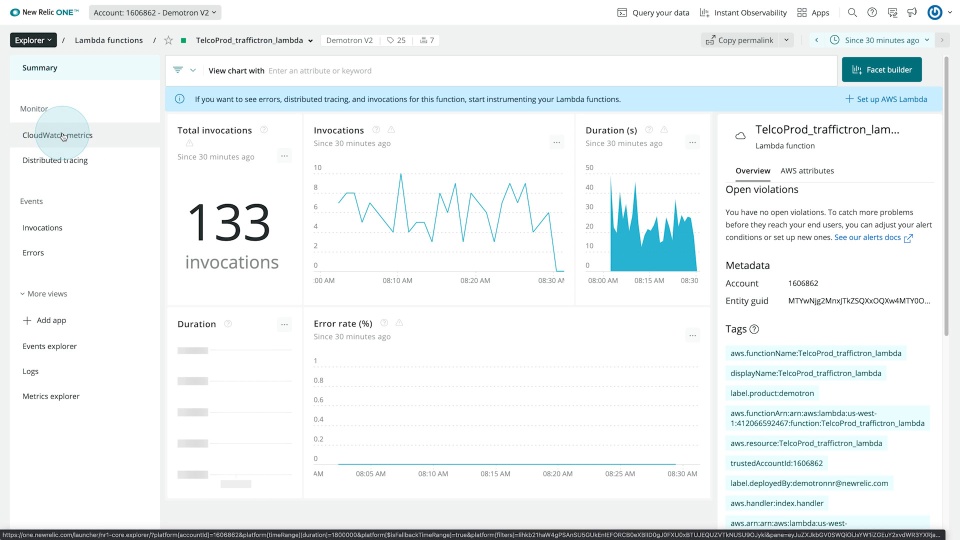
Task: Click the Facet builder button
Action: [882, 70]
